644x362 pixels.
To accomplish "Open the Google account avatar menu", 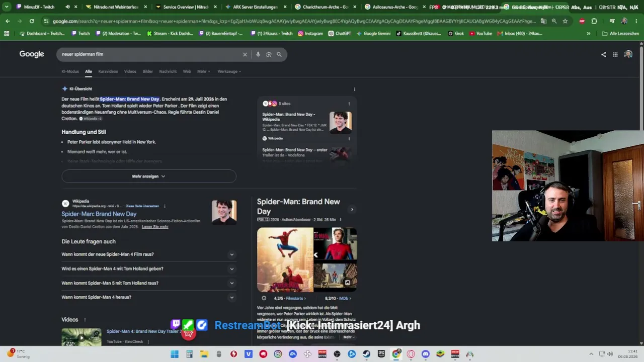I will [x=628, y=54].
